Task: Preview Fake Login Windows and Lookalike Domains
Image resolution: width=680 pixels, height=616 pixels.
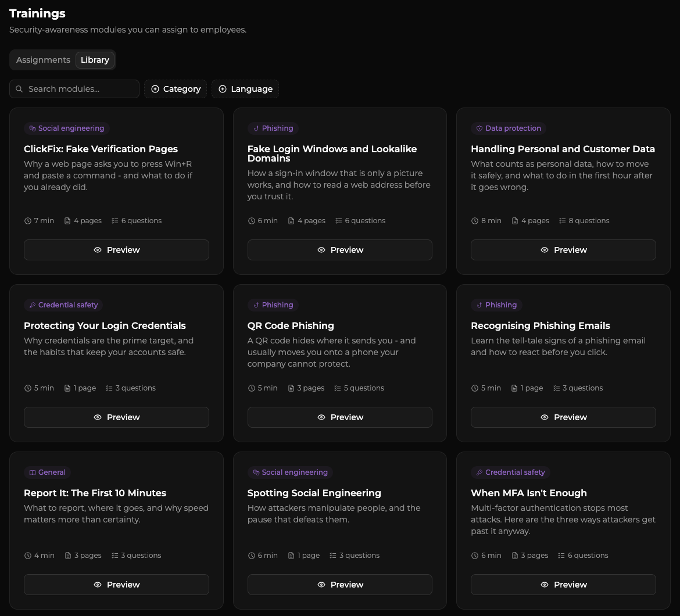Action: tap(339, 250)
